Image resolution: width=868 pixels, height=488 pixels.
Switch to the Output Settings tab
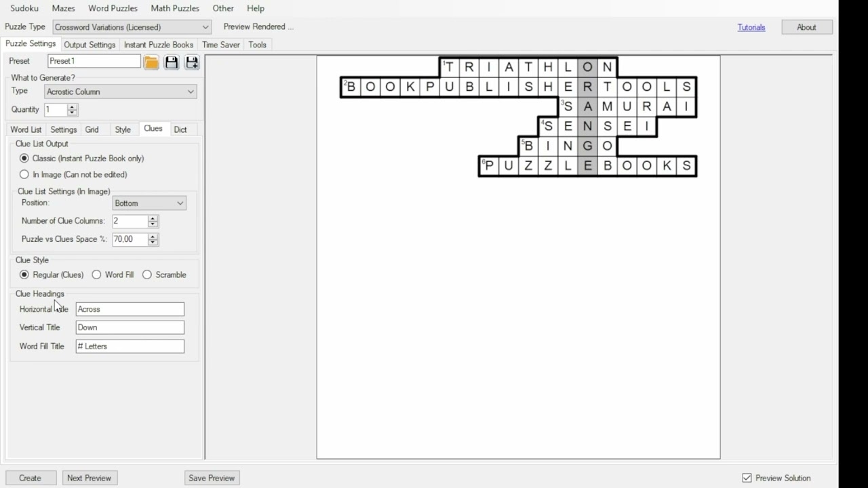tap(89, 44)
